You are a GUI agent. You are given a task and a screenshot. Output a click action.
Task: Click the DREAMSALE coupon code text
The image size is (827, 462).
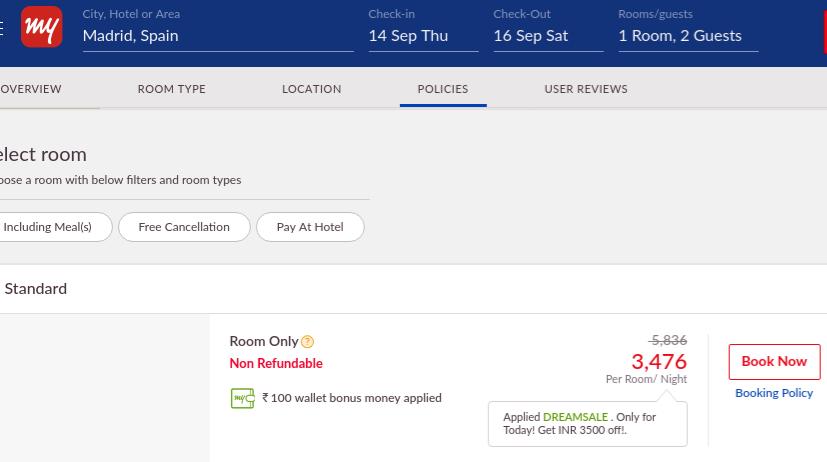575,417
